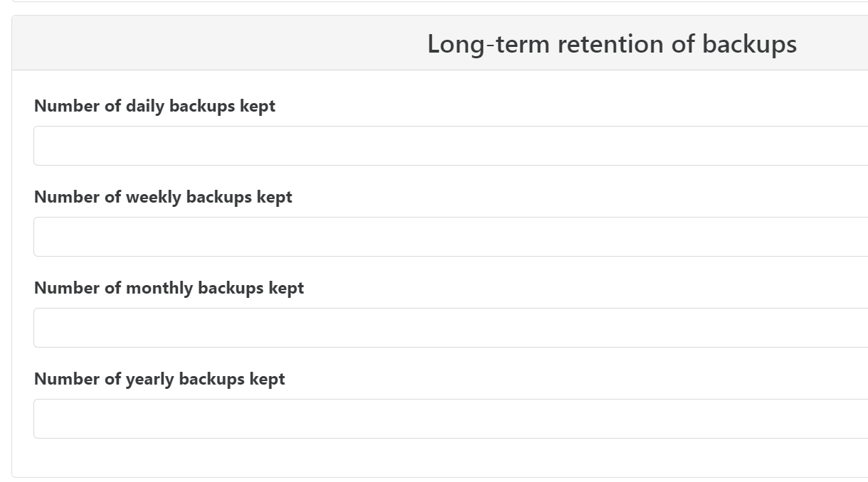Select the last field in the retention panel
The height and width of the screenshot is (482, 868).
[x=450, y=419]
